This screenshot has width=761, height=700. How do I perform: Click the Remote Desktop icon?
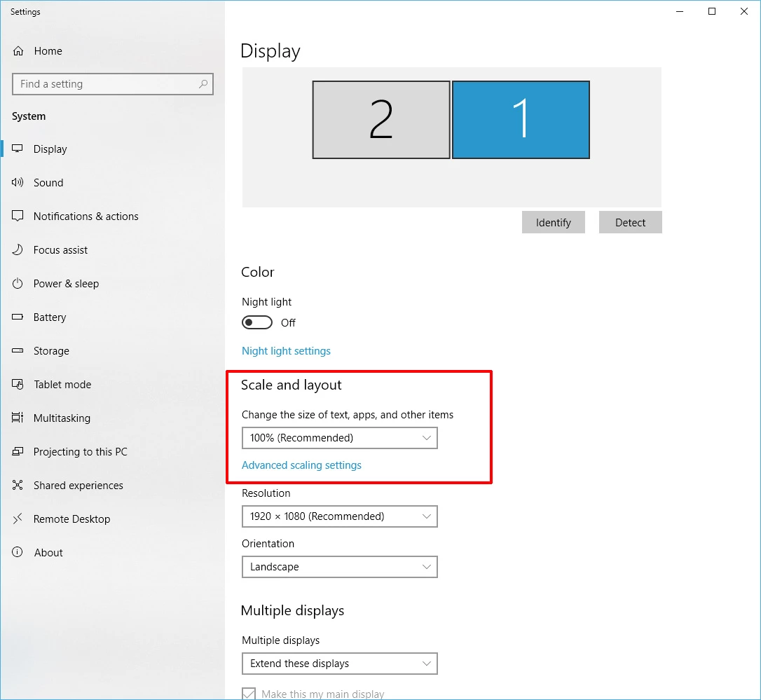pos(18,519)
